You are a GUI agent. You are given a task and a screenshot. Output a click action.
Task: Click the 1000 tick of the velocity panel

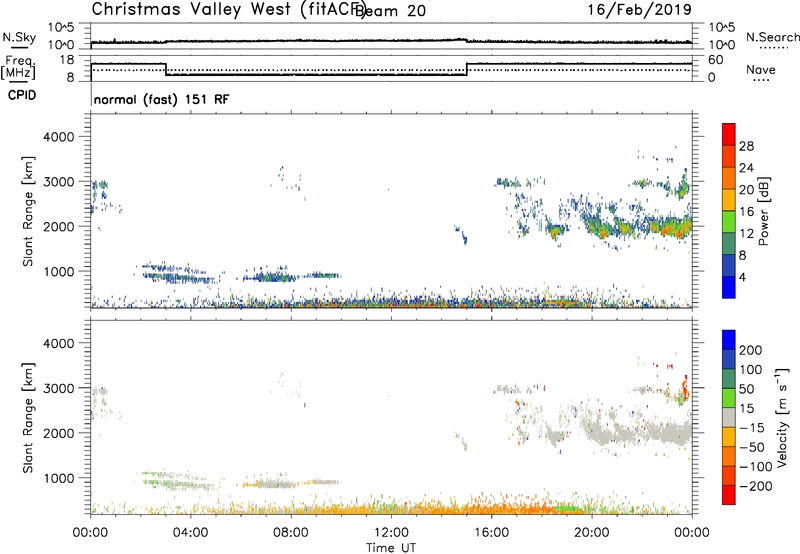(x=58, y=478)
